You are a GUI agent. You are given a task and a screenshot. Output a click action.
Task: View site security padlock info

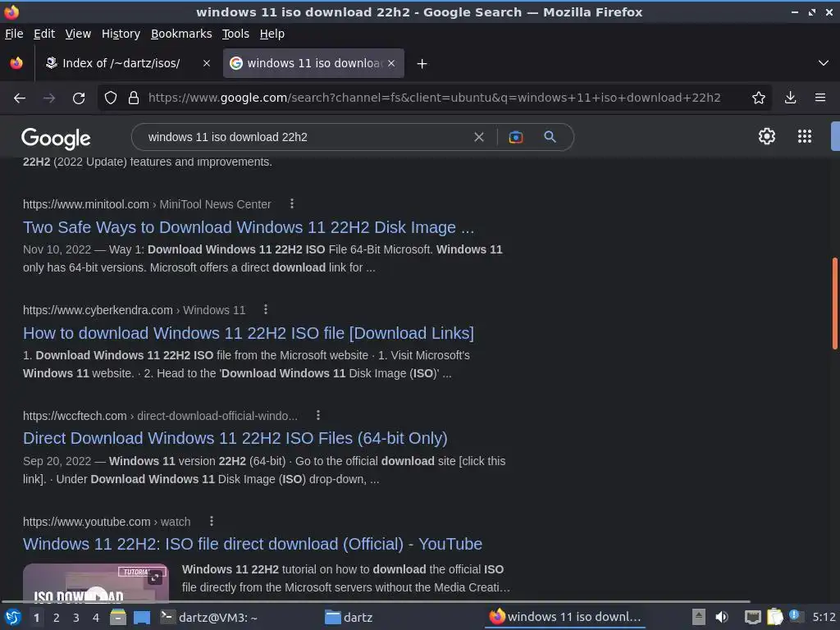(134, 98)
